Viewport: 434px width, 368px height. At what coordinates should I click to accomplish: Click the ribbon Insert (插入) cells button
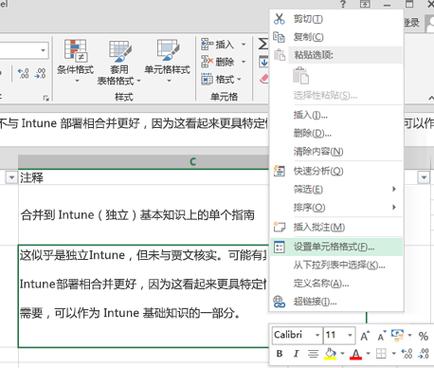coord(217,44)
